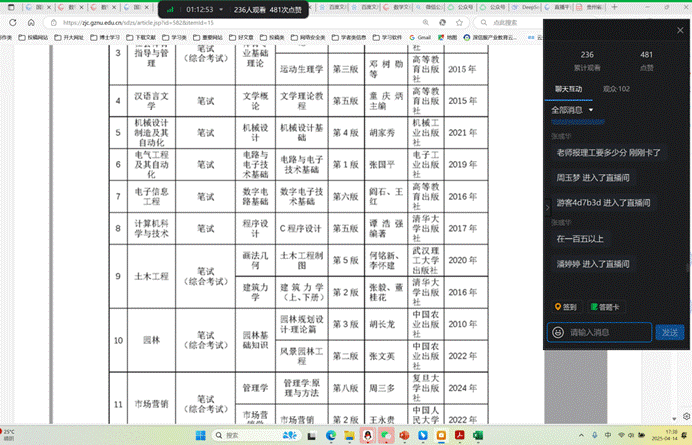Click the live signal strength icon
Screen dimensions: 692x445
tap(170, 9)
